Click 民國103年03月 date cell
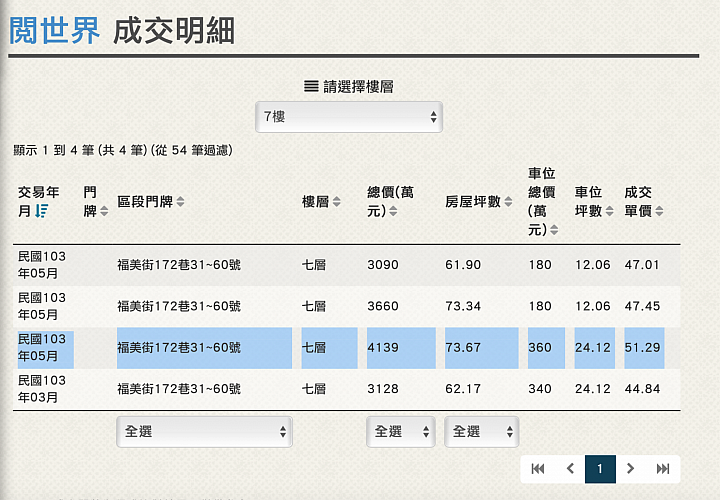This screenshot has height=500, width=720. [42, 389]
